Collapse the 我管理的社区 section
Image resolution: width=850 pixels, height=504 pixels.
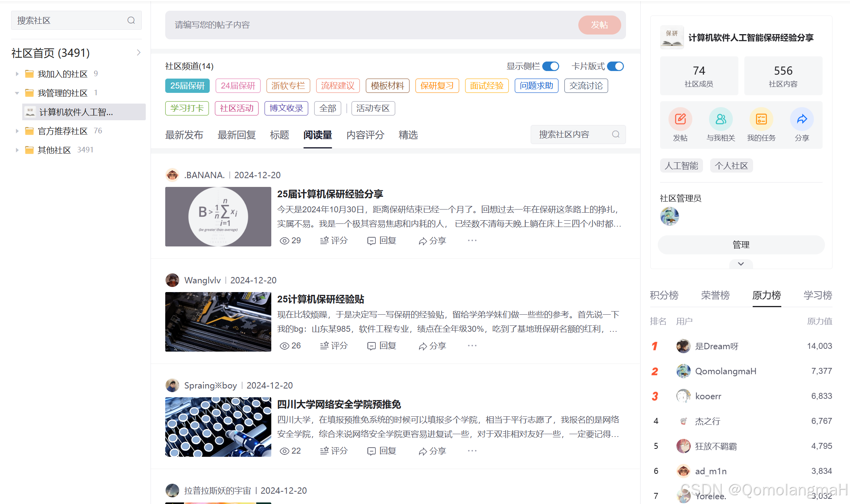pos(17,92)
